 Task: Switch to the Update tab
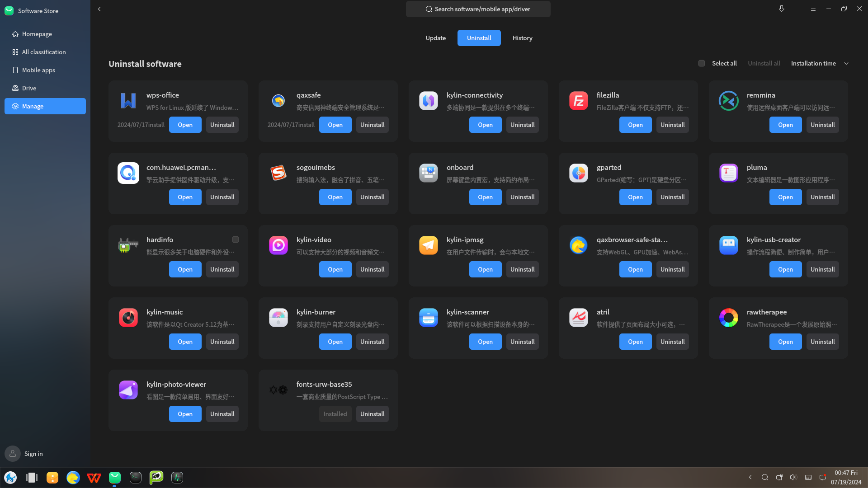click(435, 38)
